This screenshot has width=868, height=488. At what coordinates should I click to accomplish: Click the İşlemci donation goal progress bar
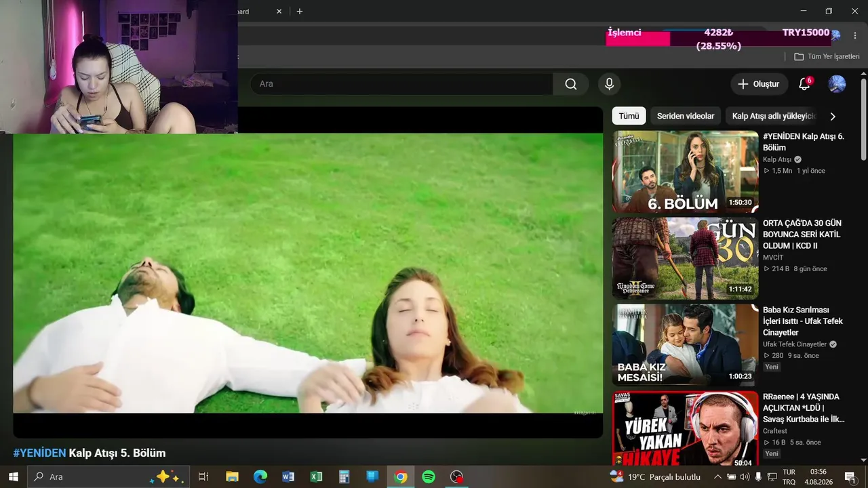(x=718, y=39)
